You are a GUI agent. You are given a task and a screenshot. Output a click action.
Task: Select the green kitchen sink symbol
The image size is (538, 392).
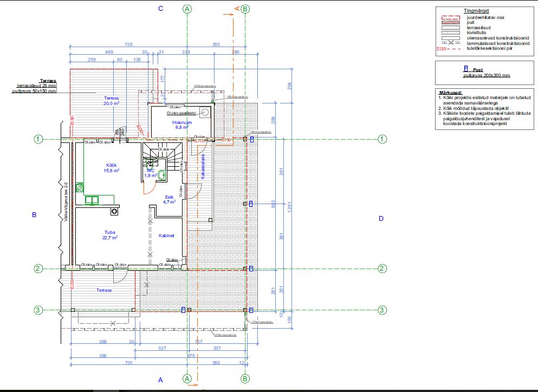[92, 200]
